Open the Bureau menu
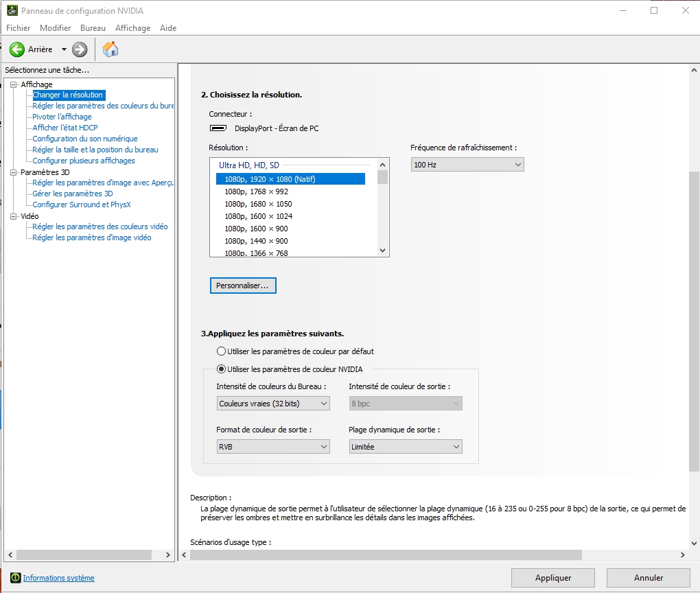The image size is (700, 593). [93, 27]
